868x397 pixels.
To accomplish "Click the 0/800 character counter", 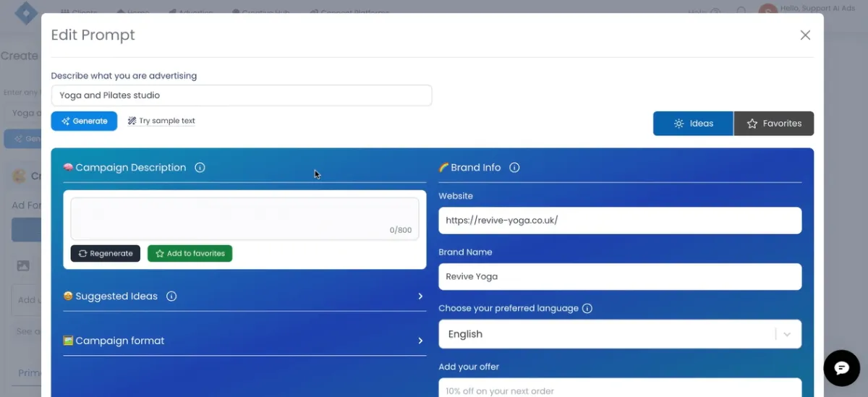I will pos(400,231).
